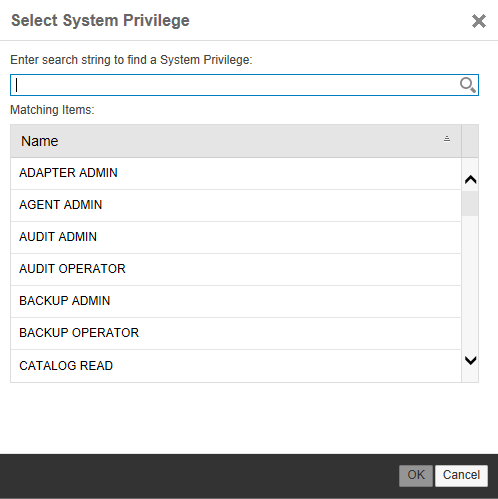Confirm selection with OK button

point(416,475)
